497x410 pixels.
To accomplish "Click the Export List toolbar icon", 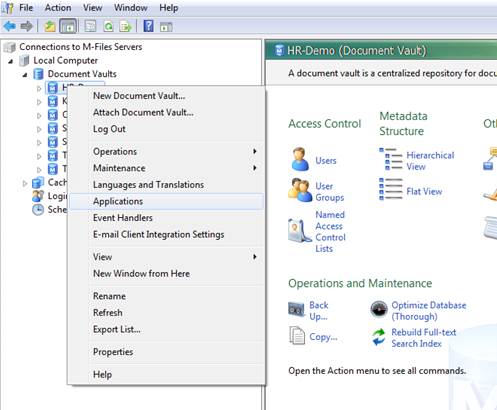I will pyautogui.click(x=126, y=26).
